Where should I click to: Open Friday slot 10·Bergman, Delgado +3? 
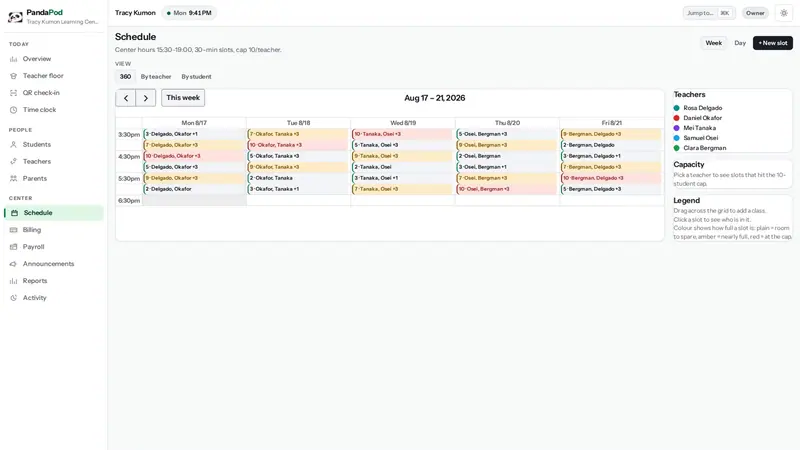tap(612, 178)
